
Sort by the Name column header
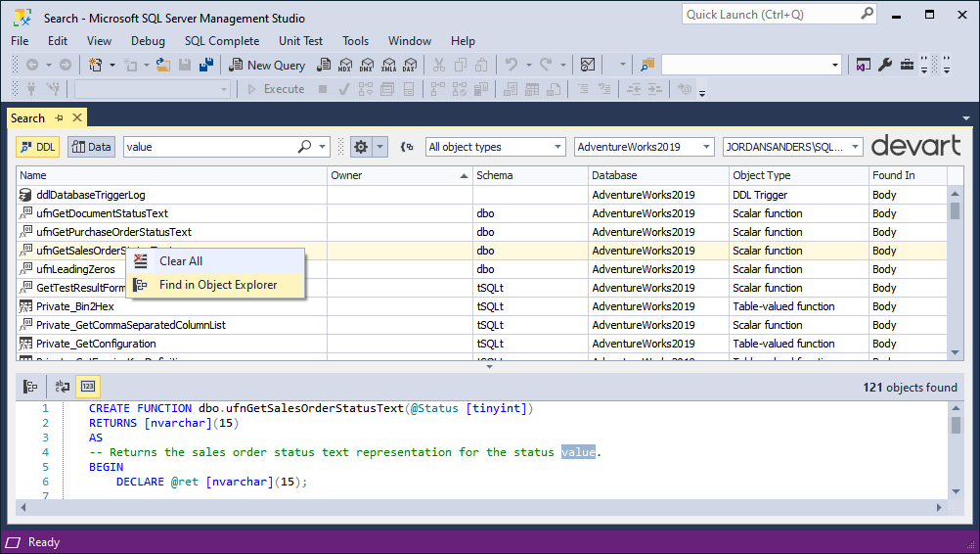coord(171,176)
